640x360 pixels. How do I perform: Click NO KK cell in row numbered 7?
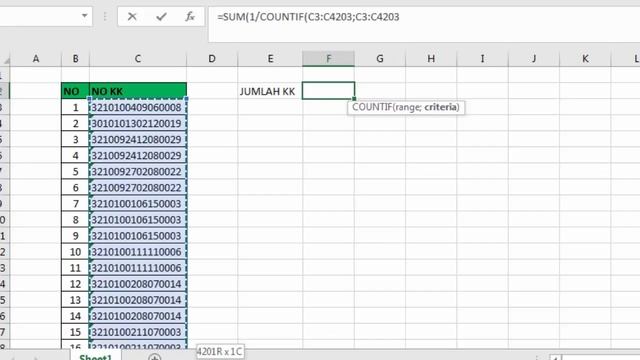coord(138,204)
